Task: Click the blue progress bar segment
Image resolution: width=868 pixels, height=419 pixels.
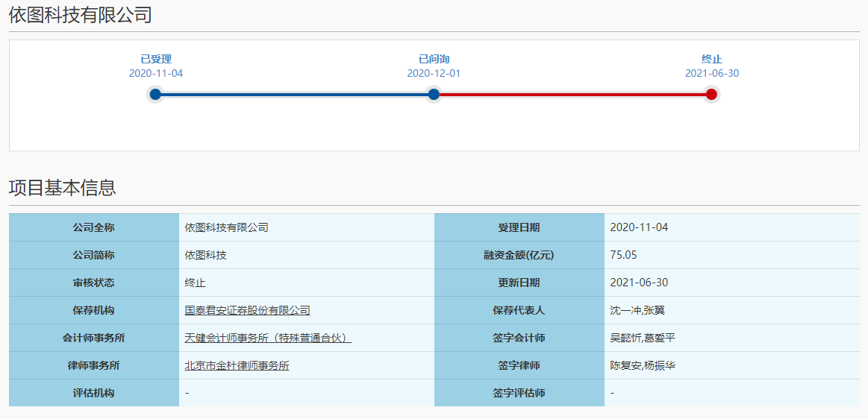Action: [x=295, y=95]
